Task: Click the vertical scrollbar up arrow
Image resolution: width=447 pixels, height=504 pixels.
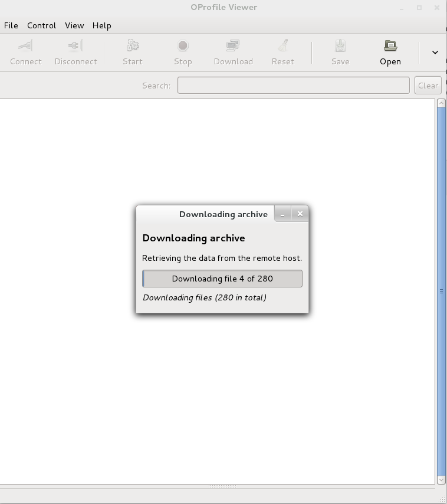Action: 441,103
